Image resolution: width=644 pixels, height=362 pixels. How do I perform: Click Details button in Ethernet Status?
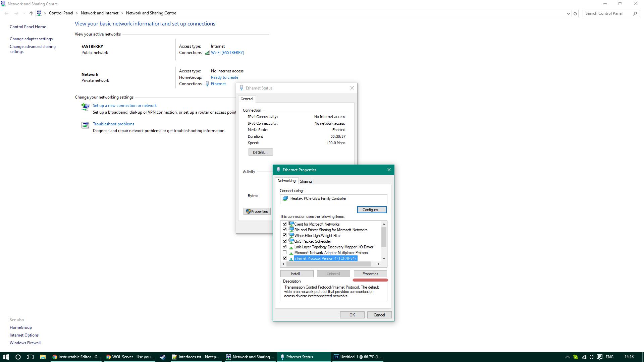coord(261,152)
